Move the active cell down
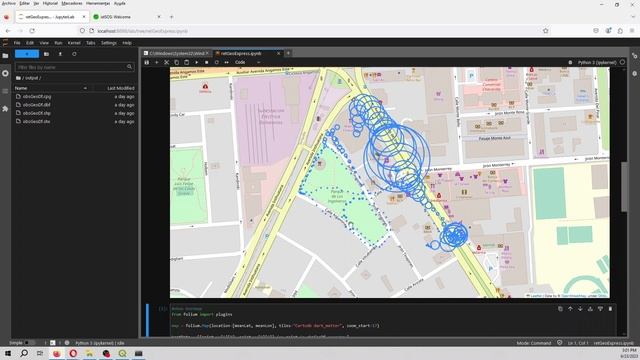The width and height of the screenshot is (640, 360). click(x=580, y=309)
